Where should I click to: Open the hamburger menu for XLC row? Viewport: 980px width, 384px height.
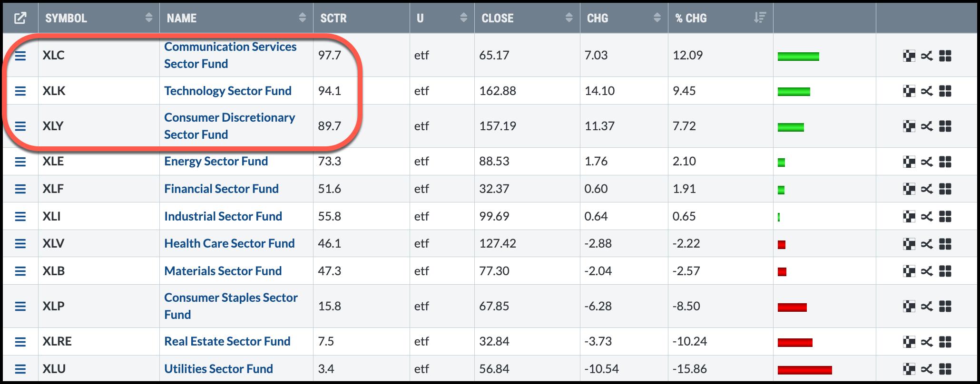pyautogui.click(x=20, y=56)
